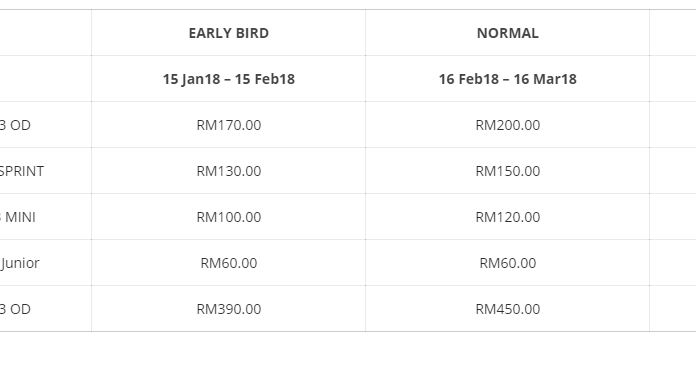Click the RM130.00 early bird price
The height and width of the screenshot is (382, 696).
coord(229,171)
